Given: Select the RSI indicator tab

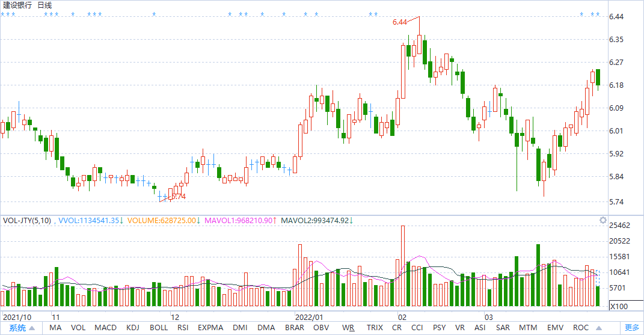Looking at the screenshot, I should (183, 328).
